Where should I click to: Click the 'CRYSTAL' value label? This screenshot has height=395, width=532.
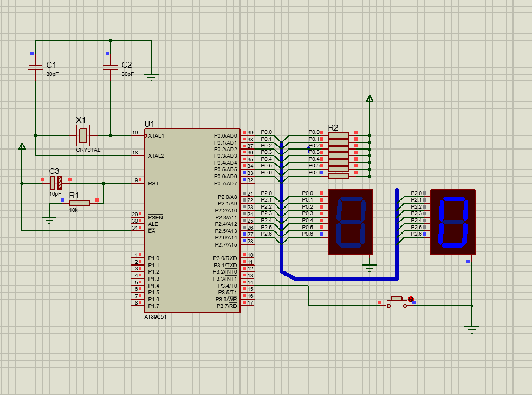[88, 150]
